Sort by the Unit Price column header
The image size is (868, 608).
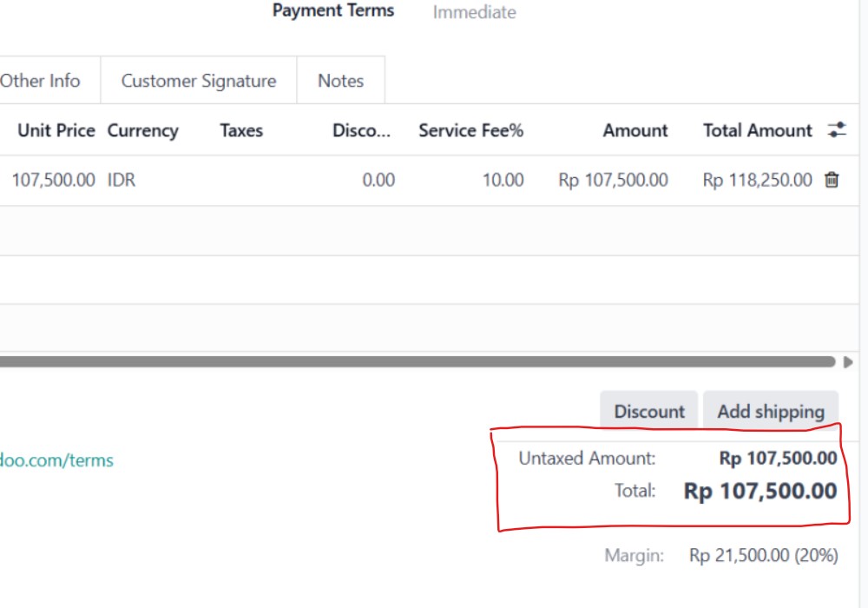click(56, 130)
